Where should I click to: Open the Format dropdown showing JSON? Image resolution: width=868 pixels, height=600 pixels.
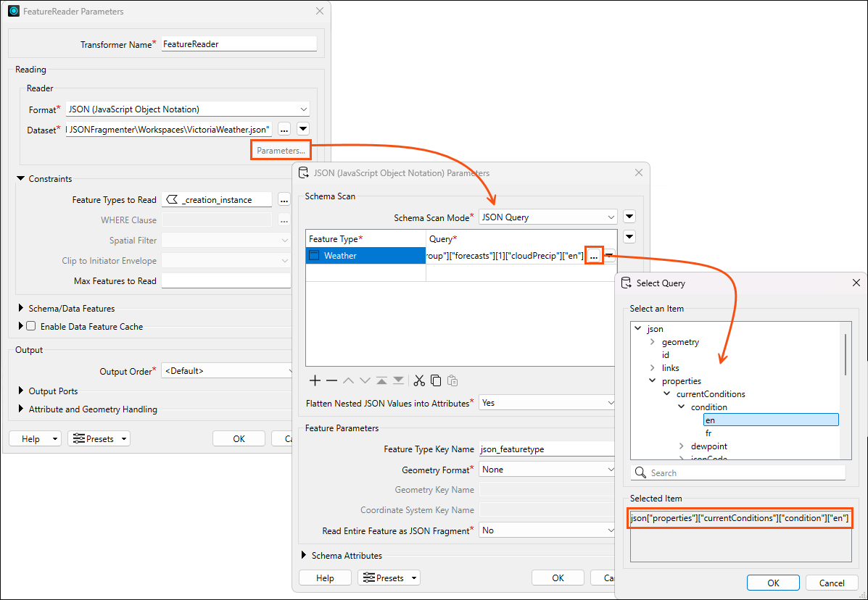click(x=187, y=109)
